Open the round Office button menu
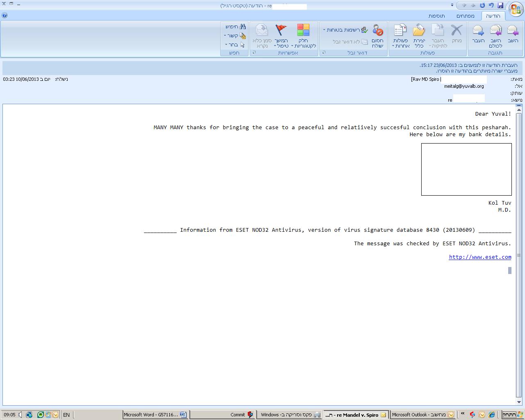525x420 pixels. coord(516,9)
